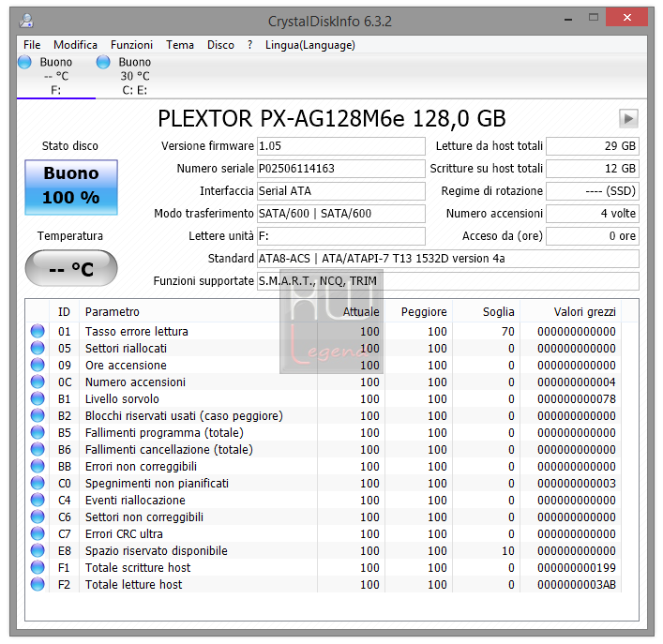Click the Soglia value 10 in row E8
Viewport: 663px width, 644px height.
pos(508,551)
